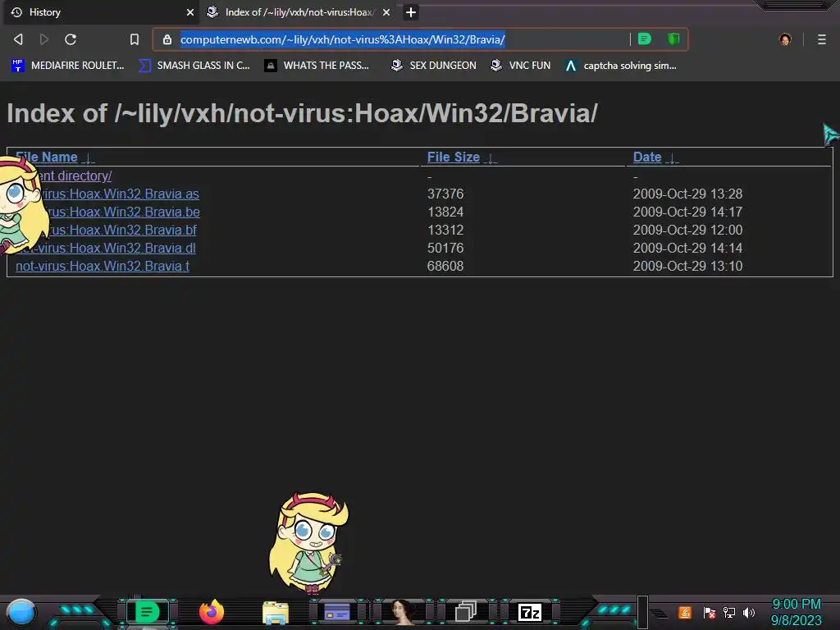Image resolution: width=840 pixels, height=630 pixels.
Task: Open the purple card window taskbar icon
Action: click(x=337, y=612)
